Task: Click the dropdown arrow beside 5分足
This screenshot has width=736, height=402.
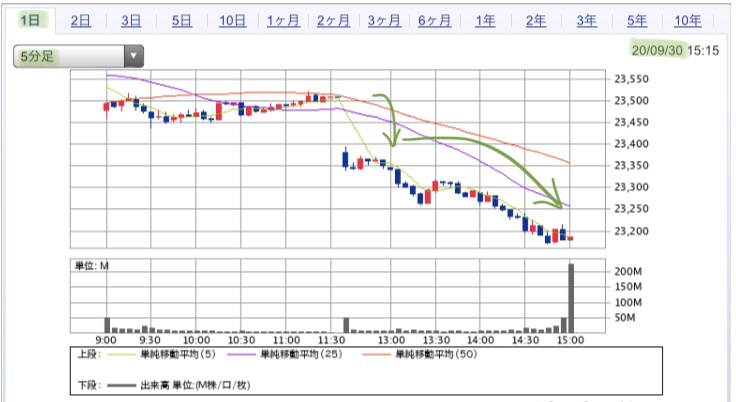Action: (134, 56)
